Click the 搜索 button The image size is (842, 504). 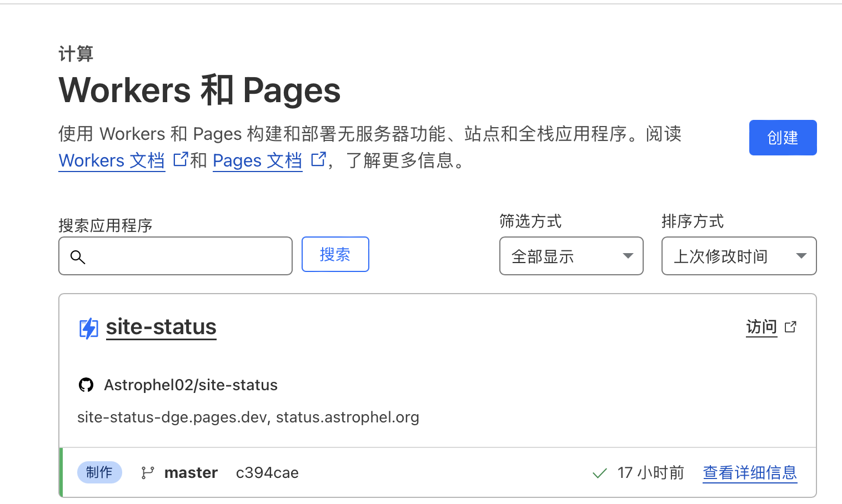(335, 254)
